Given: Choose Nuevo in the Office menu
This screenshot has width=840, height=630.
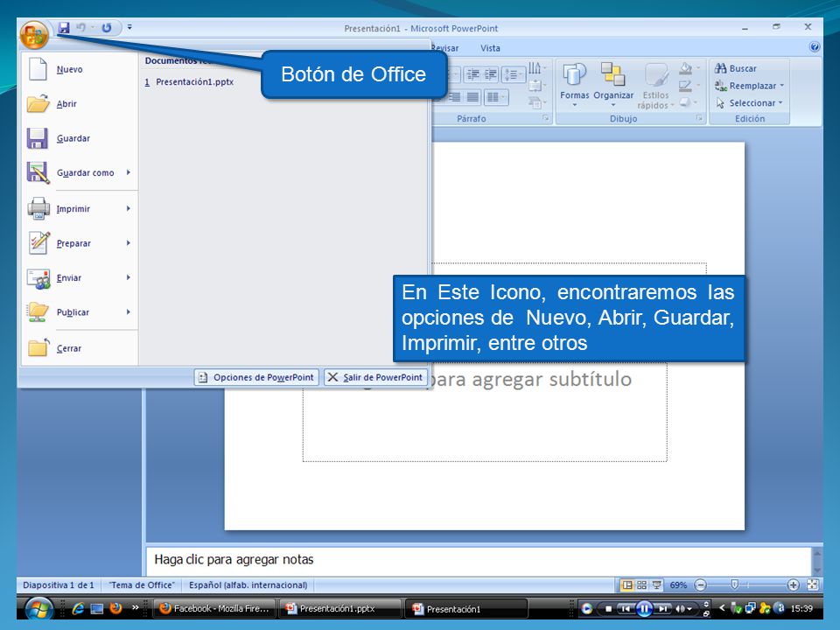Looking at the screenshot, I should 80,69.
